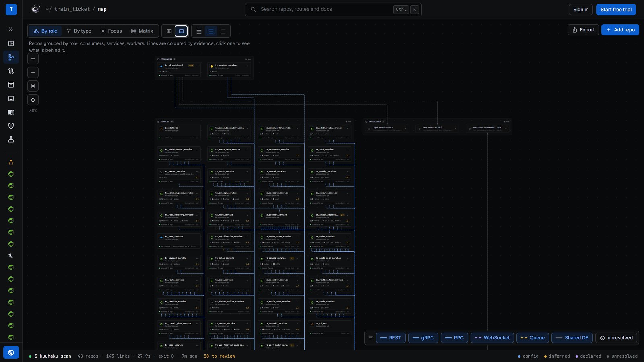644x362 pixels.
Task: Hide the UNRESOLVED group
Action: [x=507, y=121]
